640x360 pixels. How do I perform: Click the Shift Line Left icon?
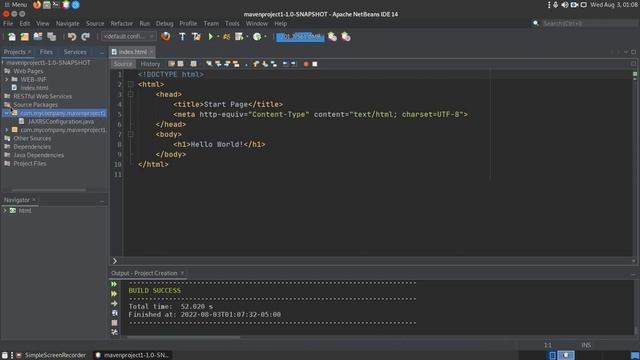pos(285,64)
